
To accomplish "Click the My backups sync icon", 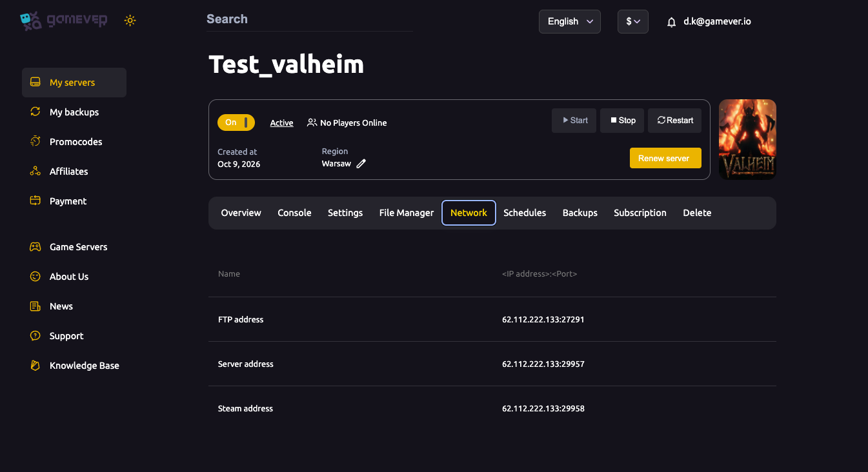I will point(35,112).
